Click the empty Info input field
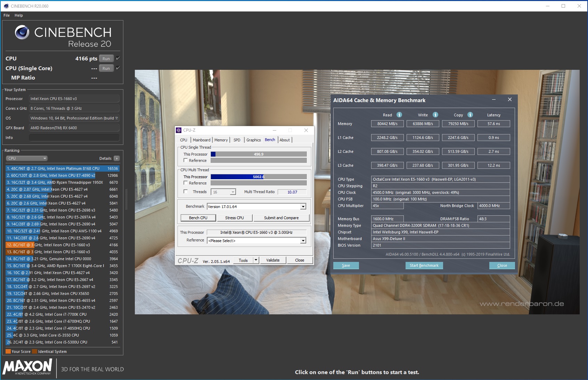 [x=74, y=138]
